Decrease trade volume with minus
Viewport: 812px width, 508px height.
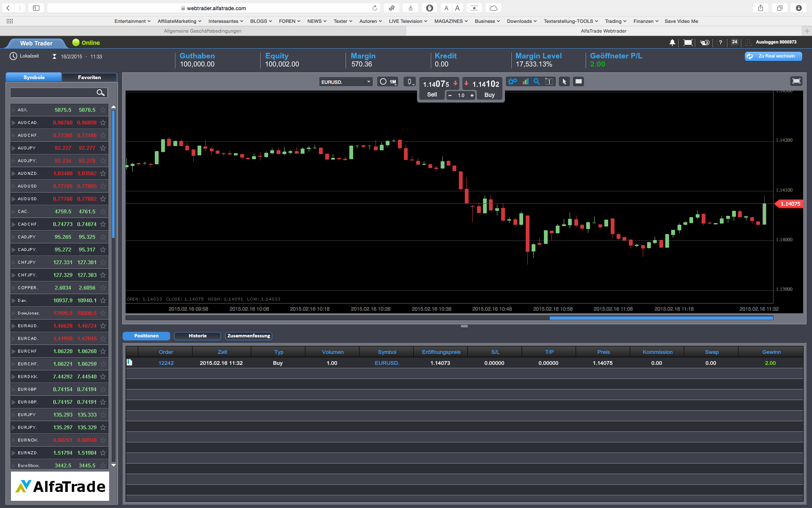[x=450, y=95]
